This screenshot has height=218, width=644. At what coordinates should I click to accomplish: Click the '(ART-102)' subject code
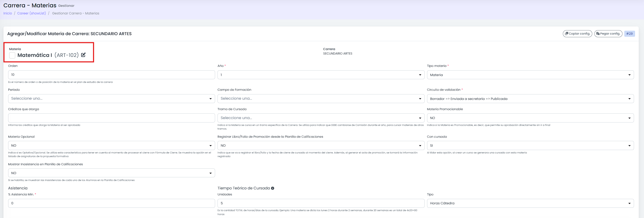pyautogui.click(x=66, y=55)
